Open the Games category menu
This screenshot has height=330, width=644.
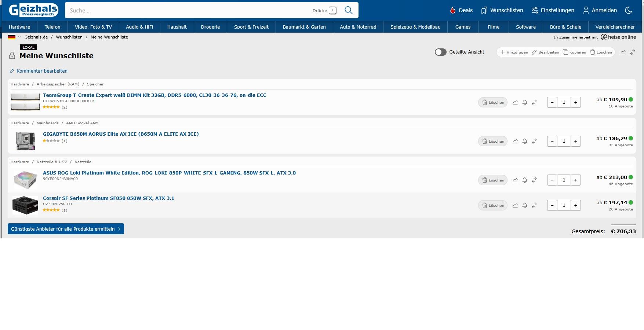pyautogui.click(x=463, y=27)
